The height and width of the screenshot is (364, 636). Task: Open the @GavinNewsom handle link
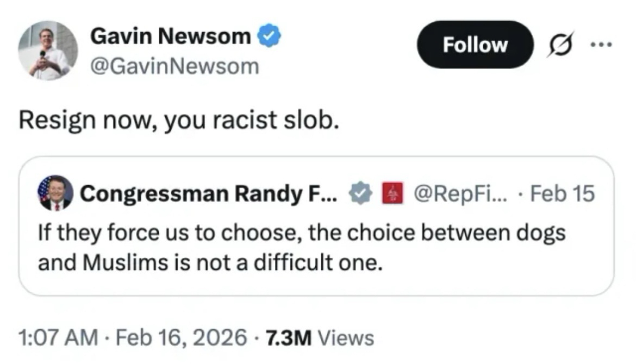(x=174, y=66)
